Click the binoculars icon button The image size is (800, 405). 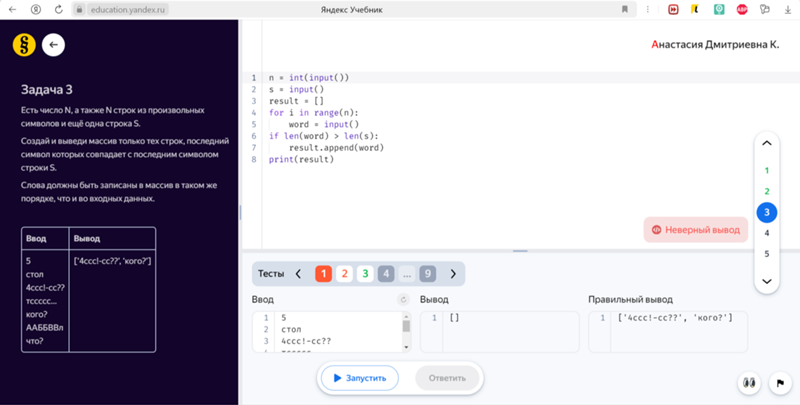(746, 383)
